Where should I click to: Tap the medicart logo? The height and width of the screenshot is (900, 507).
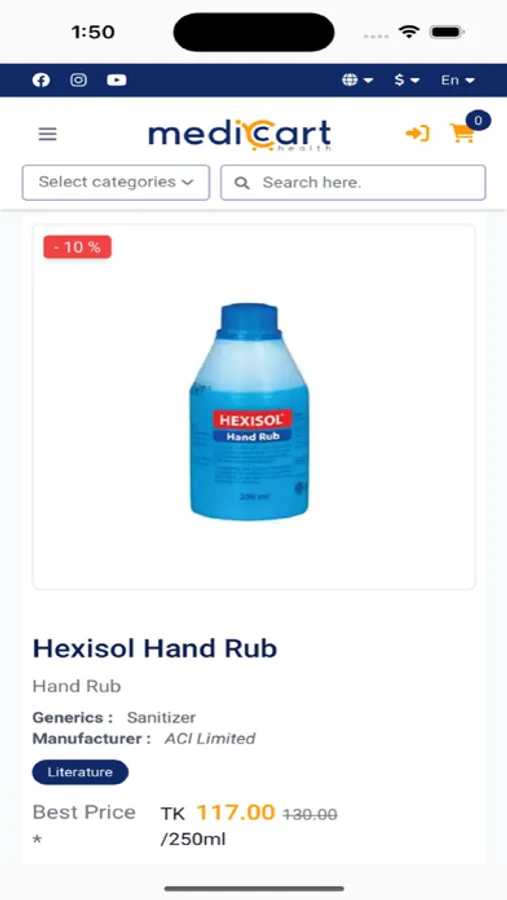239,134
